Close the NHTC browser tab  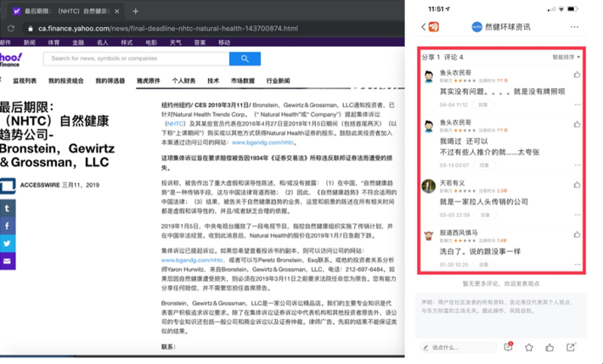click(x=117, y=11)
